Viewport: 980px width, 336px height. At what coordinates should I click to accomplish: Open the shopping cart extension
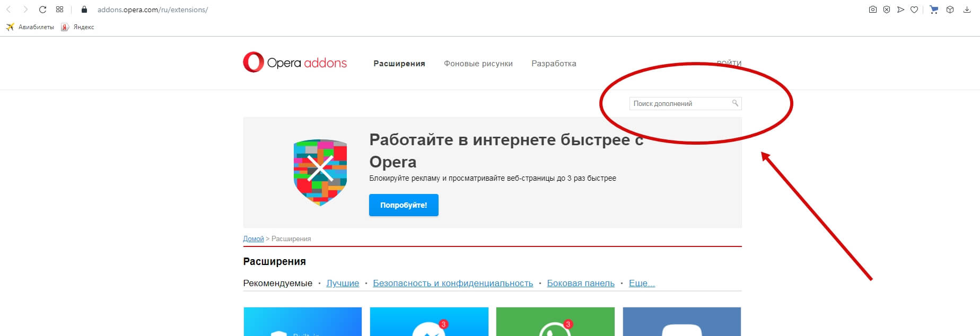click(x=934, y=10)
